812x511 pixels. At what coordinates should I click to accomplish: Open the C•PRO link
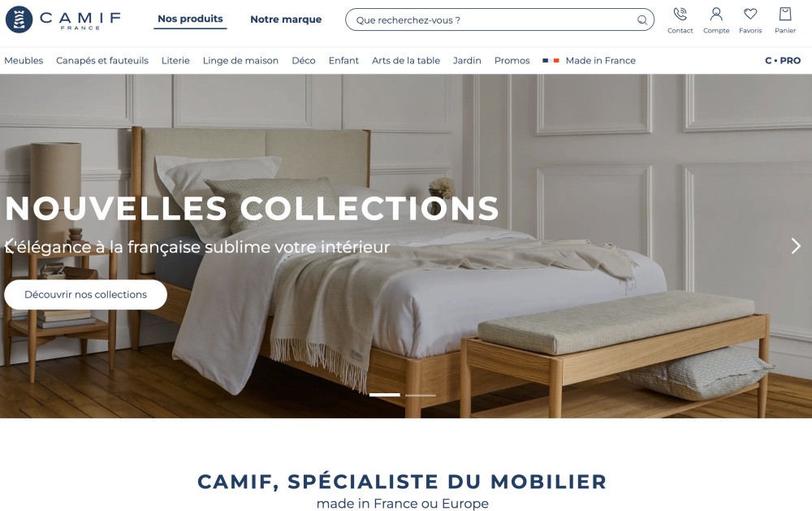(783, 61)
